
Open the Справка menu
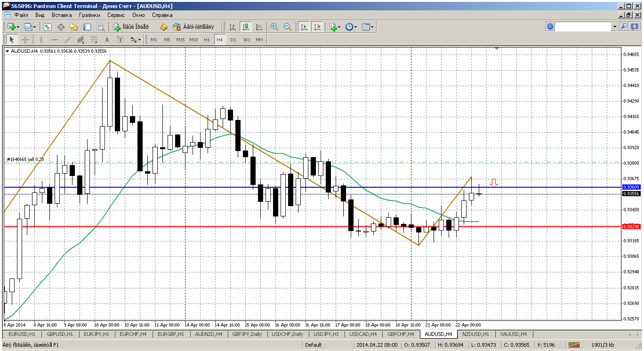click(162, 15)
